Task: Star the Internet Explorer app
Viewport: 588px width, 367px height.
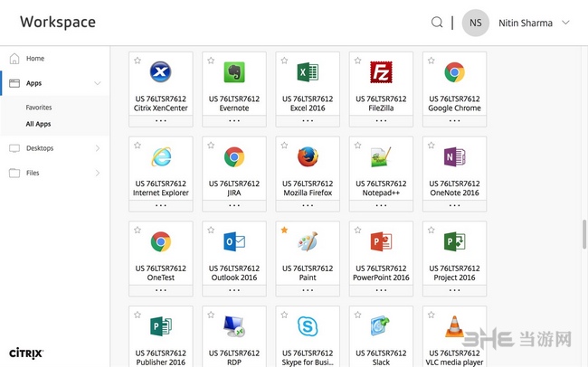Action: 138,145
